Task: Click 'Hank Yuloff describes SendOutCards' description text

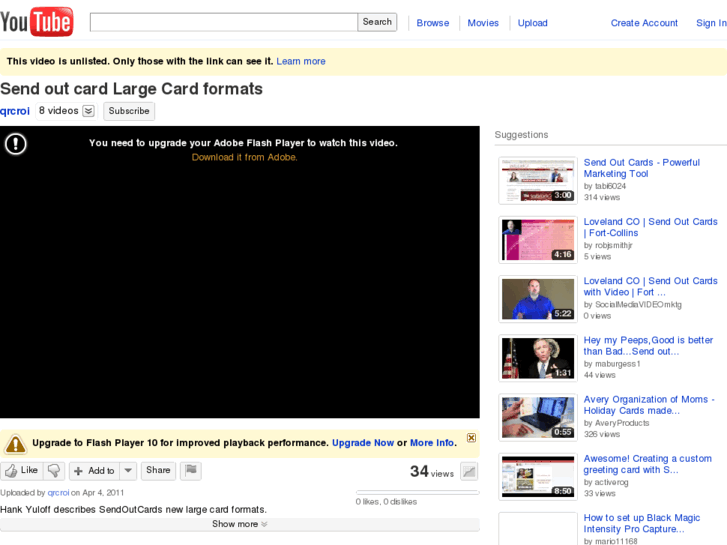Action: point(134,510)
